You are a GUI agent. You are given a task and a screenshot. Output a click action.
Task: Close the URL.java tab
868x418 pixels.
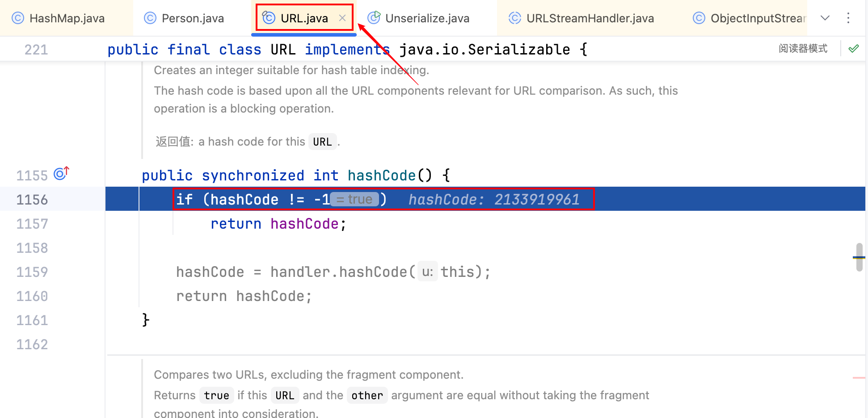(342, 18)
